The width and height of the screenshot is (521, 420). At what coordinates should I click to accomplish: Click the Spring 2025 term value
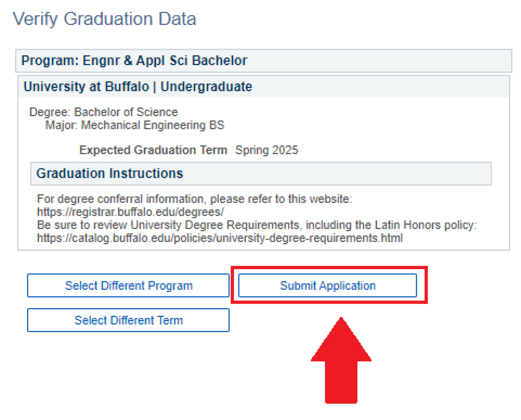click(267, 150)
